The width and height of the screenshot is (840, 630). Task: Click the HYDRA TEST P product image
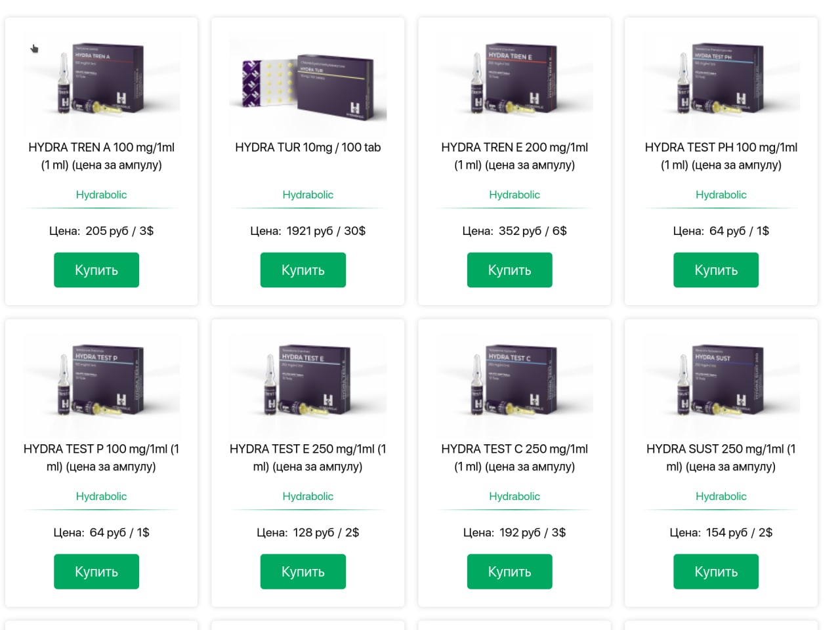(x=101, y=385)
